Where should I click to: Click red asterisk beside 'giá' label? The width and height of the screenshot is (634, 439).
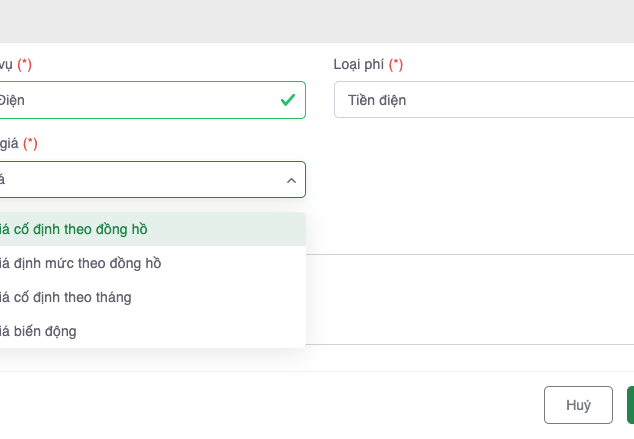[x=30, y=143]
